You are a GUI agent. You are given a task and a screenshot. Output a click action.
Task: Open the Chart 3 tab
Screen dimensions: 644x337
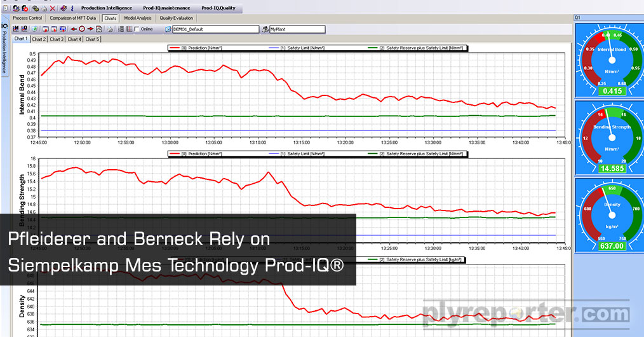click(57, 39)
